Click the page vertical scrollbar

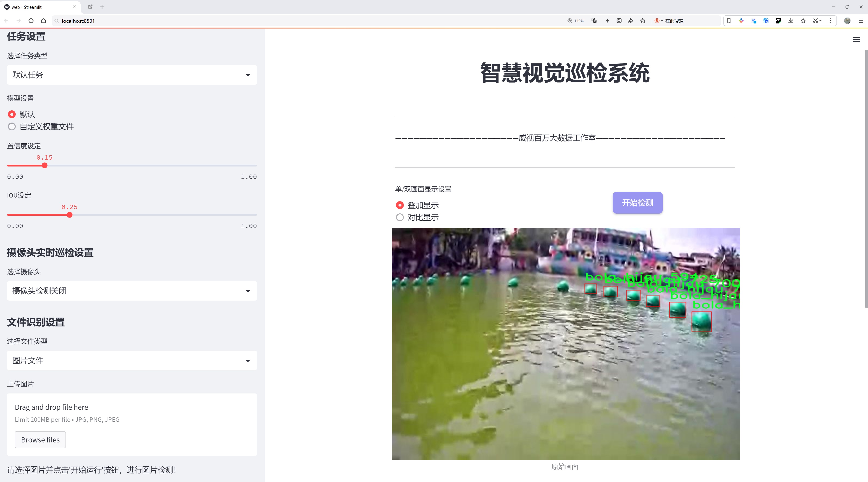[x=866, y=179]
